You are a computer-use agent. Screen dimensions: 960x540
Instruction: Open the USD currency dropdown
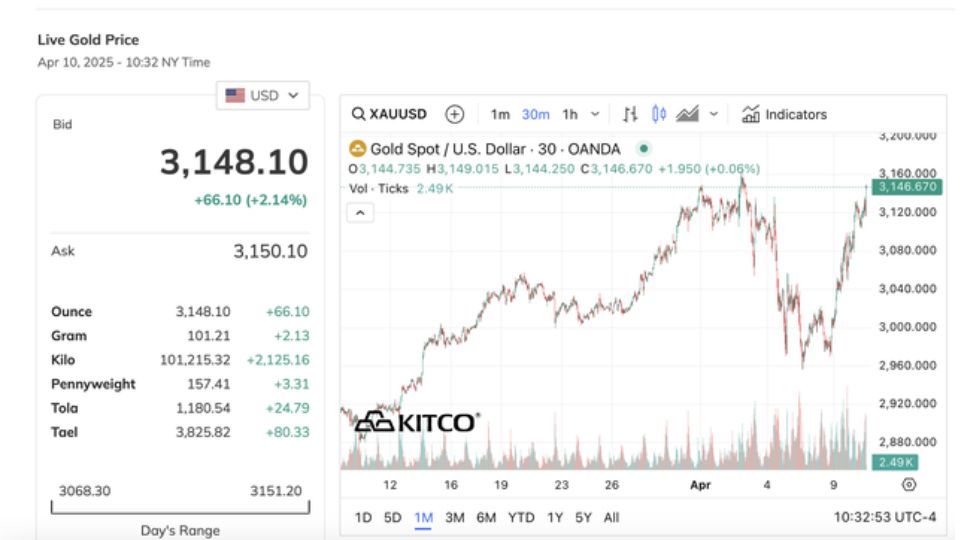click(x=263, y=96)
